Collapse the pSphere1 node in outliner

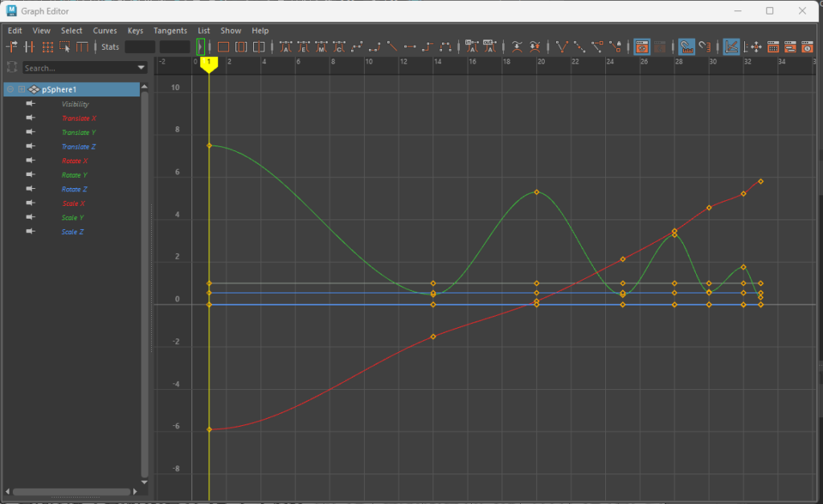[11, 89]
